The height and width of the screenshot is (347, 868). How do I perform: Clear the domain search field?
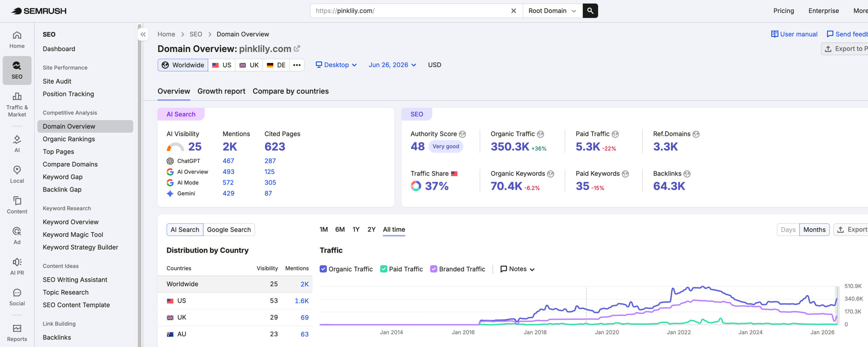pyautogui.click(x=514, y=11)
